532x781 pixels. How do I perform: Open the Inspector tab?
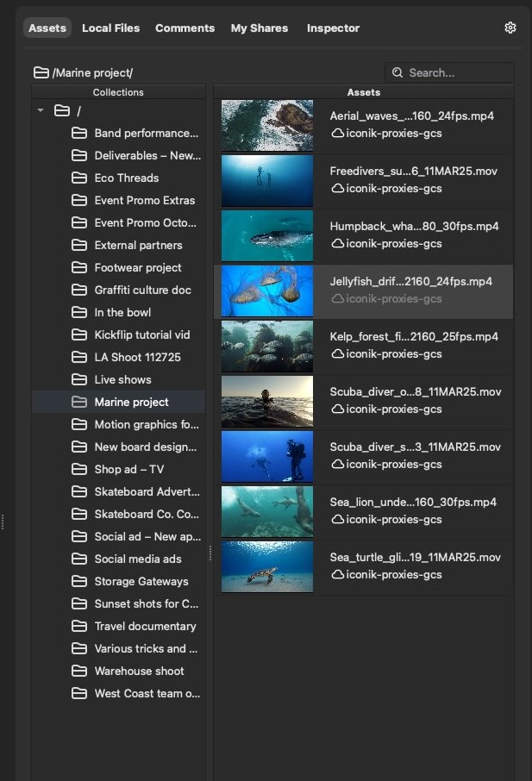[x=333, y=28]
